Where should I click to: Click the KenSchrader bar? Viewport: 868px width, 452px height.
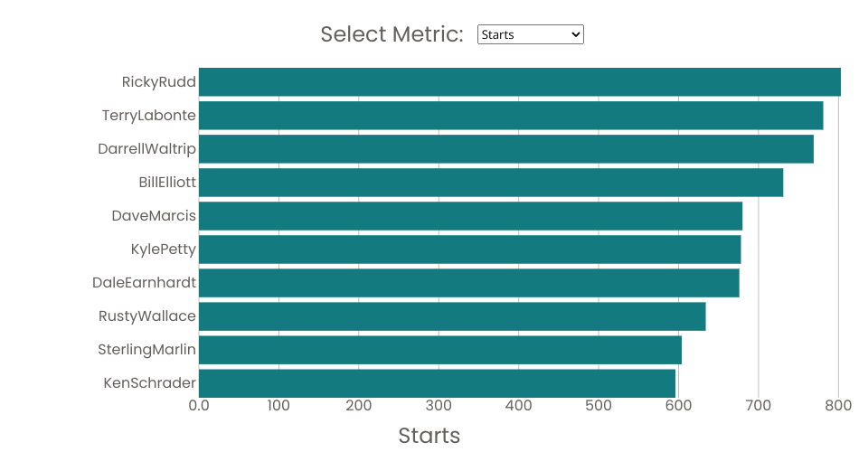point(438,383)
